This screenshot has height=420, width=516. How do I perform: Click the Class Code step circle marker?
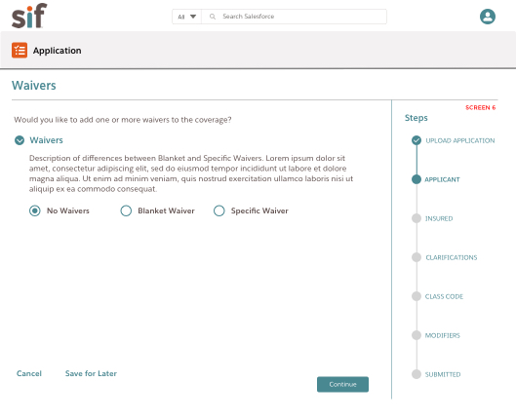(417, 296)
